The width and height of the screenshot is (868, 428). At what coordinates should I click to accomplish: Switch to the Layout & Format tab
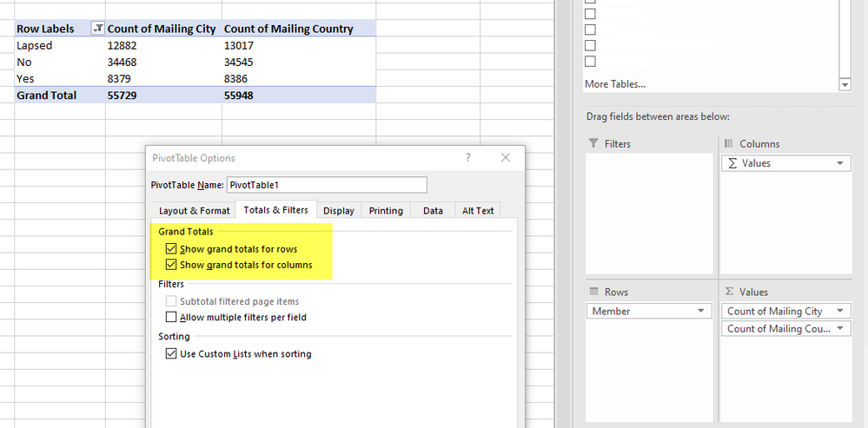tap(195, 211)
